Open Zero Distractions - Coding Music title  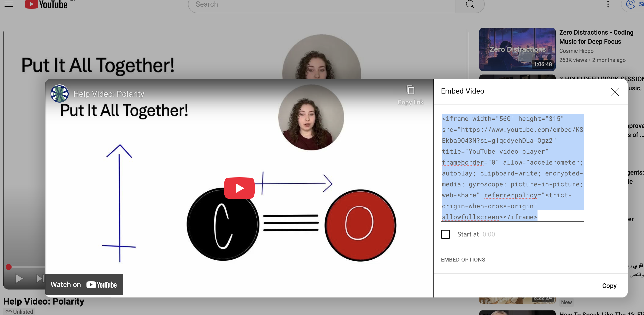pos(596,37)
